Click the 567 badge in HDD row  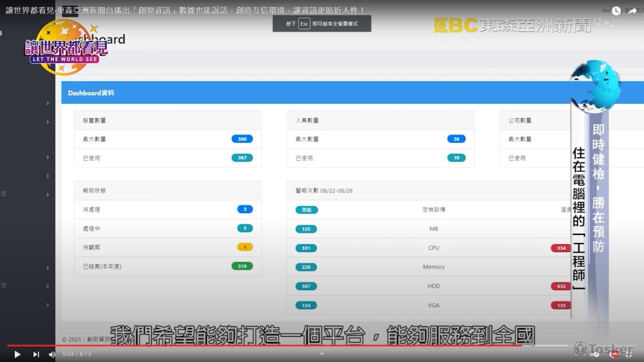tap(306, 286)
